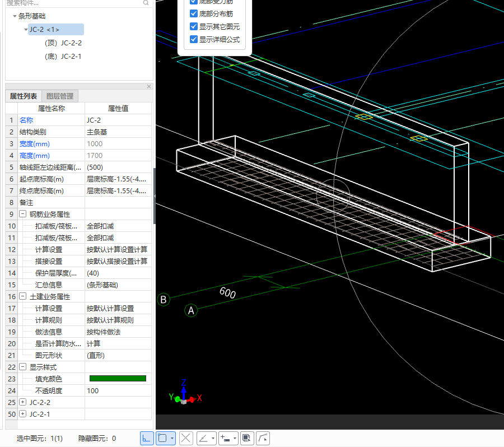Click the 按默认计算设置 value in row 17
This screenshot has height=447, width=504.
tap(118, 309)
